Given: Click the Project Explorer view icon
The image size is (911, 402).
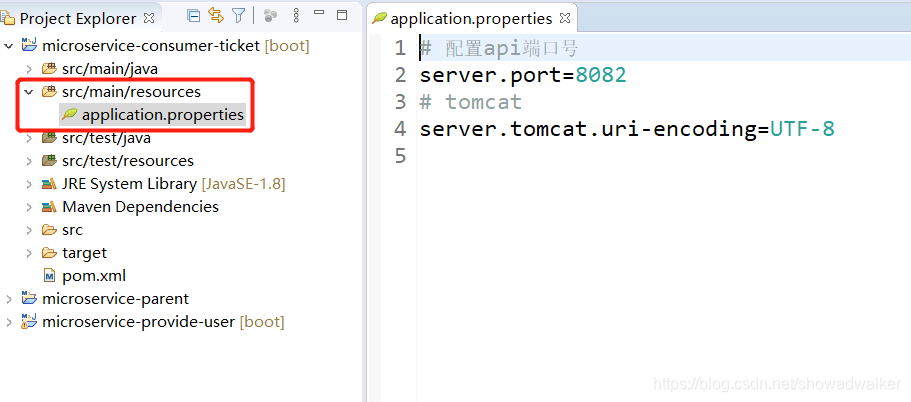Looking at the screenshot, I should [8, 19].
